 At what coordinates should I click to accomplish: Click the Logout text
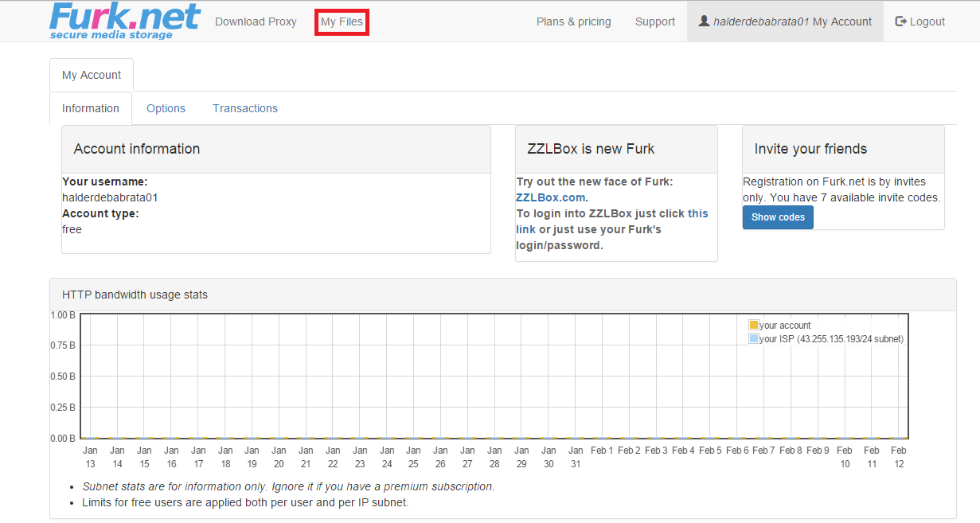pyautogui.click(x=927, y=21)
